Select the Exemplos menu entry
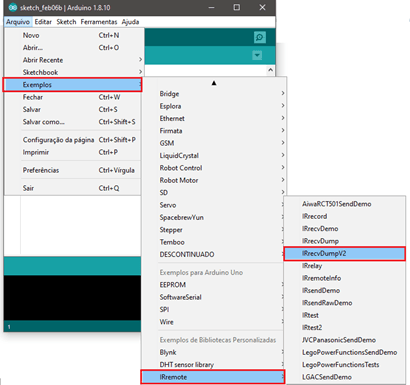The image size is (410, 385). coord(73,85)
